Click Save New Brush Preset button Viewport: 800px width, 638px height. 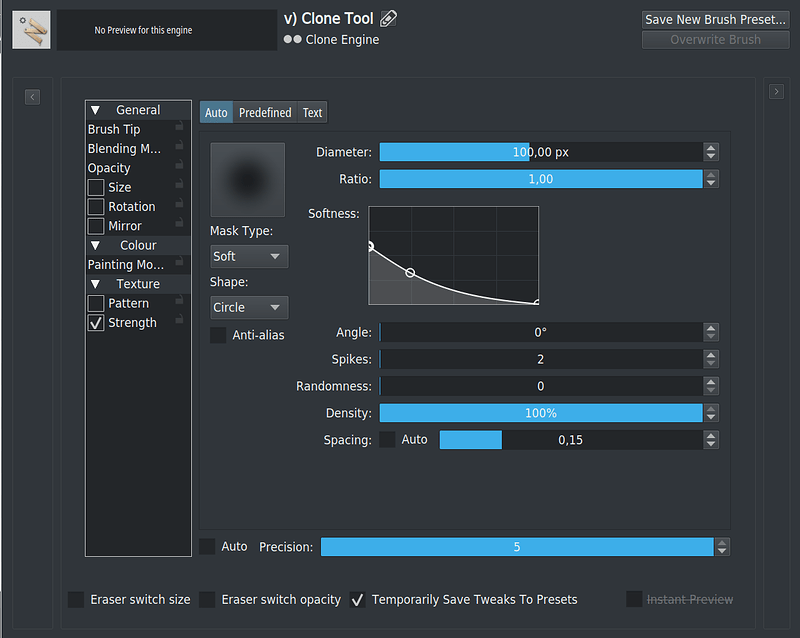tap(715, 19)
